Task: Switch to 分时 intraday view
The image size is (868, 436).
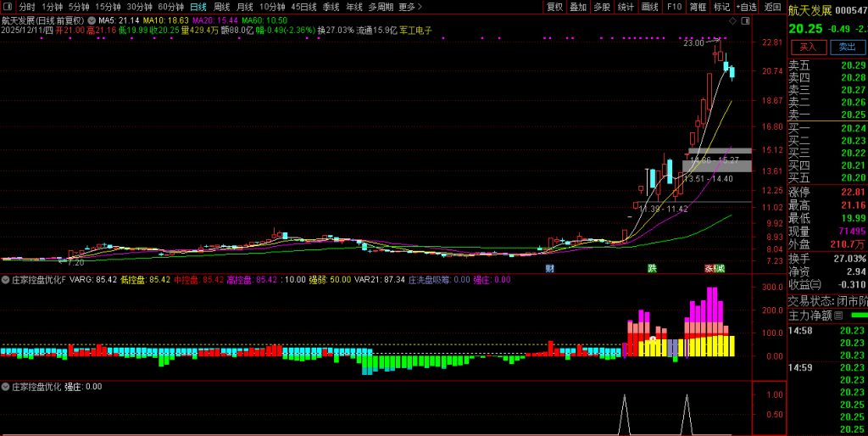Action: click(26, 7)
